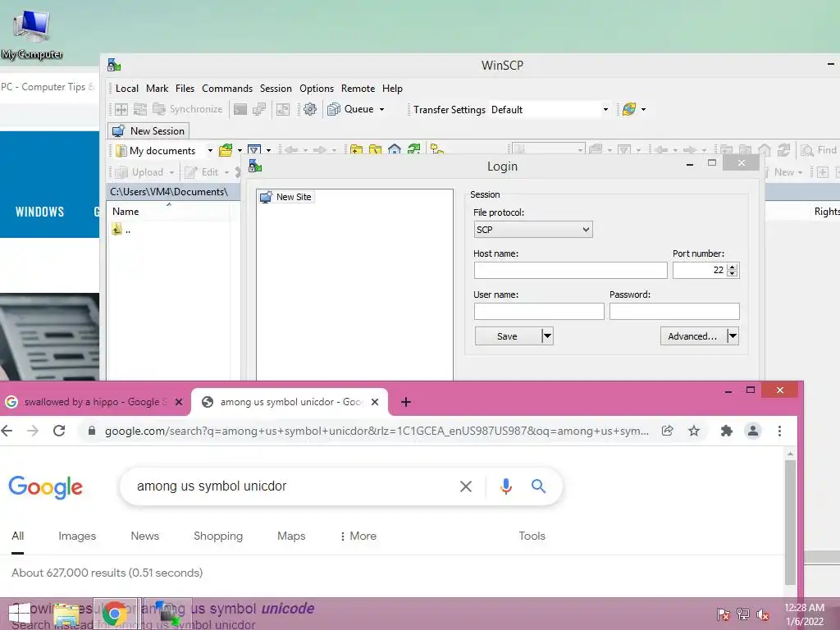Open the Session menu in WinSCP

276,89
